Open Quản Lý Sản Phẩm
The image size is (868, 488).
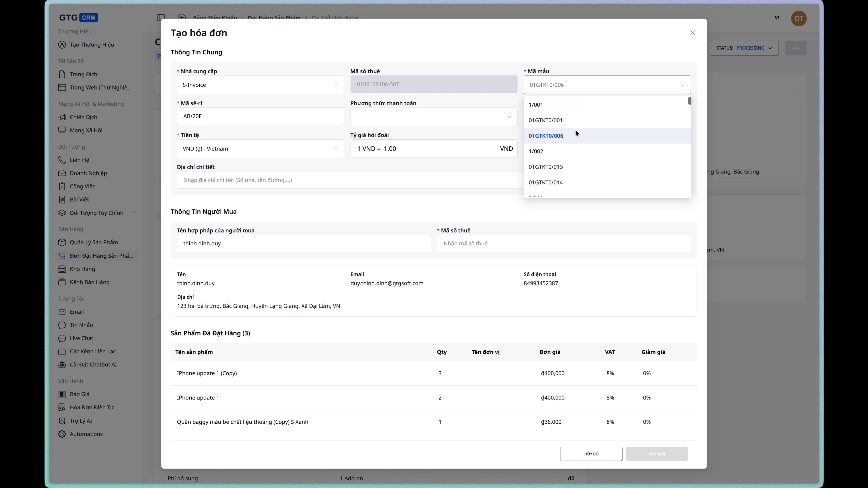pyautogui.click(x=94, y=242)
